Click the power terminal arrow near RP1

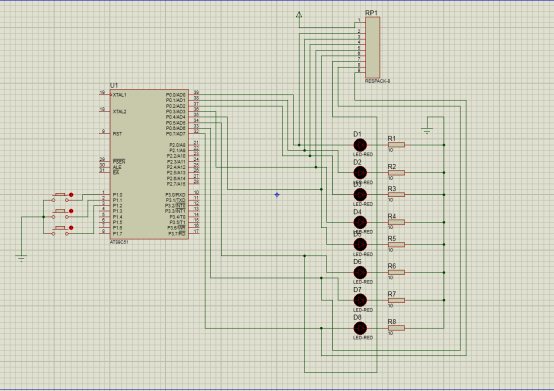point(299,15)
